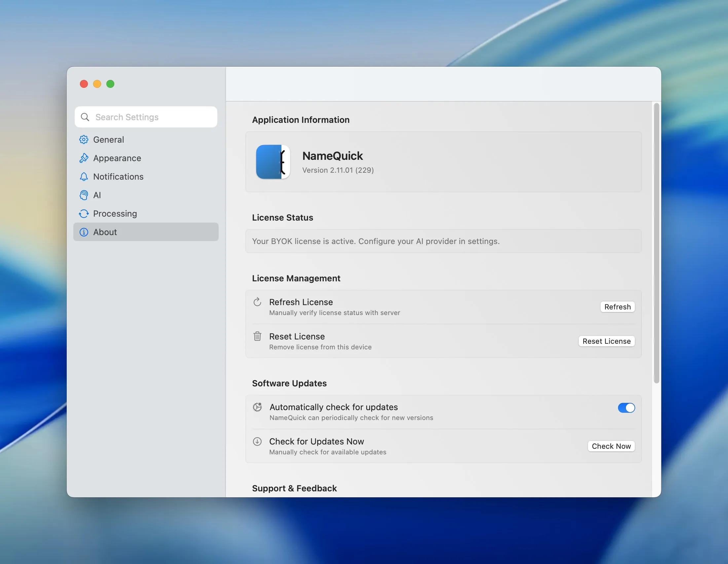This screenshot has height=564, width=728.
Task: Select the Notifications sidebar item
Action: (118, 177)
